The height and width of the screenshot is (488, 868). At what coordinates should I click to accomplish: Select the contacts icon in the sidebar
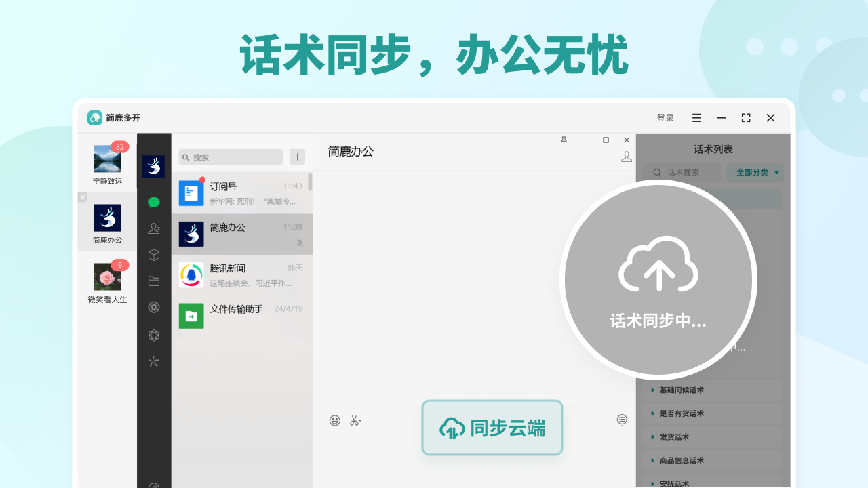click(154, 228)
